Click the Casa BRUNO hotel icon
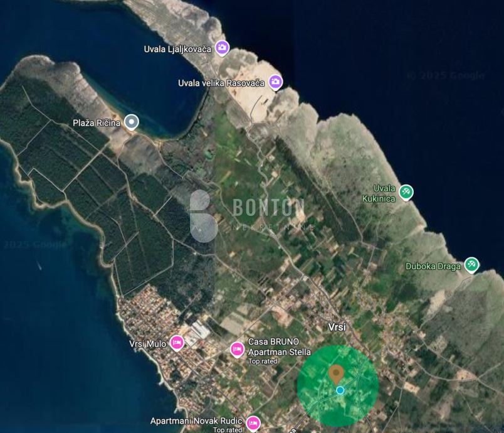The image size is (504, 433). (237, 350)
